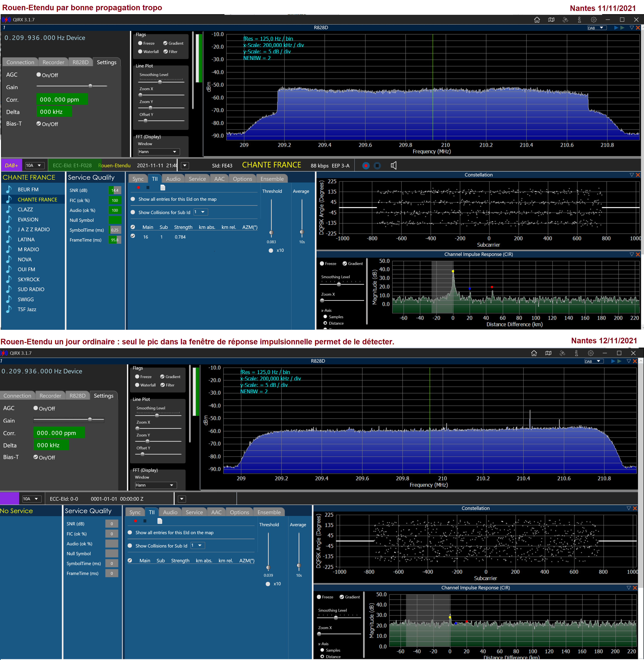Open 10A channel dropdown next to DAB+
The width and height of the screenshot is (644, 660).
pos(35,165)
